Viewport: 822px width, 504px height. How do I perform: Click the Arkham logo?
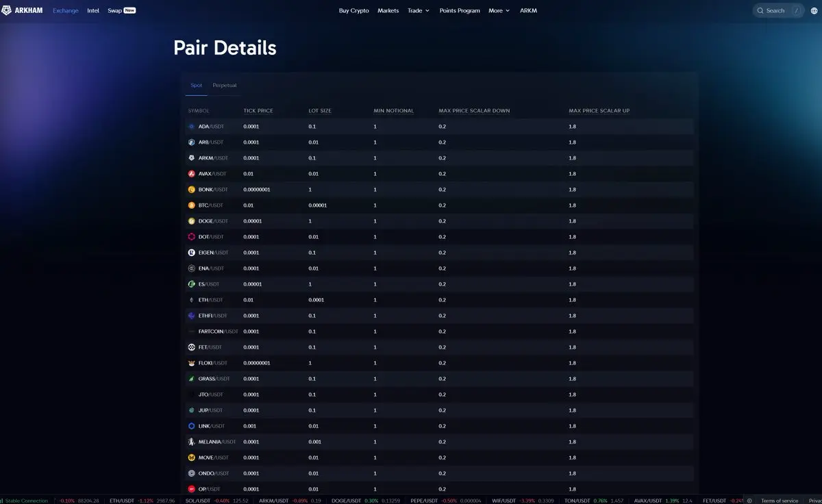tap(21, 10)
